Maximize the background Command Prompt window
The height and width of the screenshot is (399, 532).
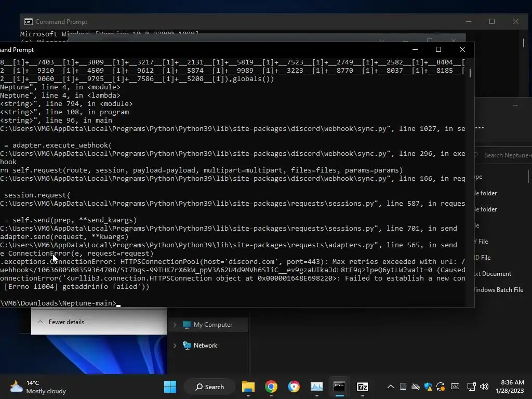(x=492, y=21)
